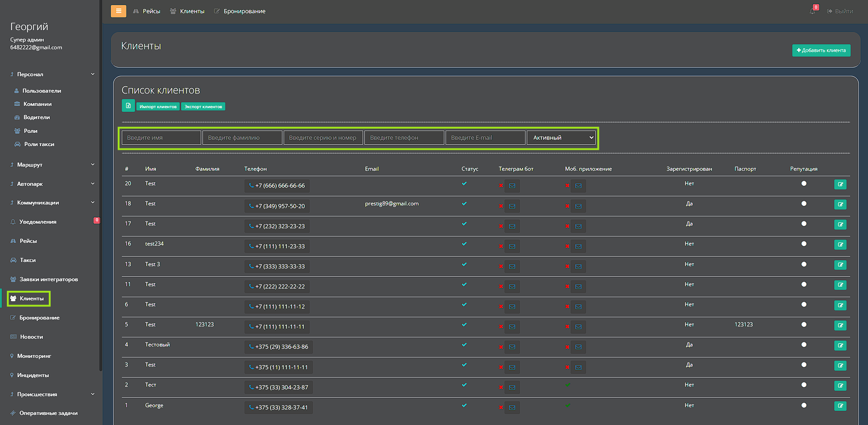Click the green file icon above client list
The image size is (868, 425).
[x=128, y=106]
